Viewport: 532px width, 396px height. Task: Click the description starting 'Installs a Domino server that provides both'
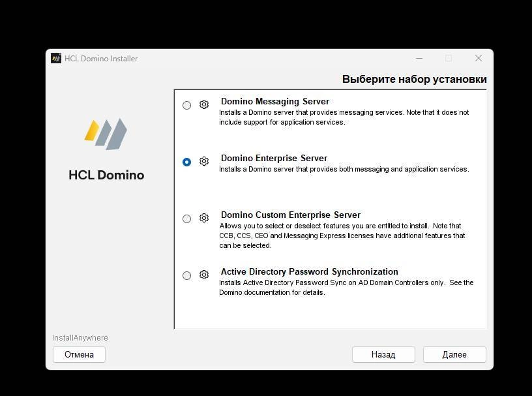[x=344, y=169]
